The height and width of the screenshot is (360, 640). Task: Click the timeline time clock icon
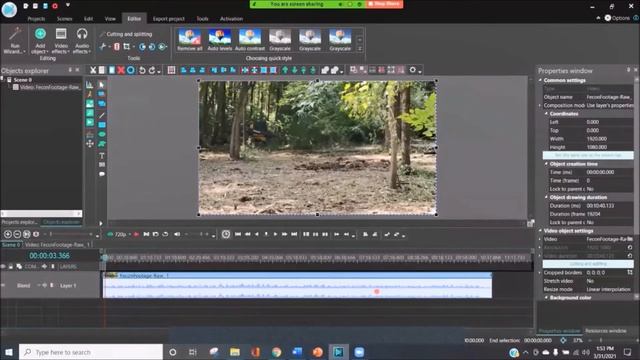[x=226, y=234]
